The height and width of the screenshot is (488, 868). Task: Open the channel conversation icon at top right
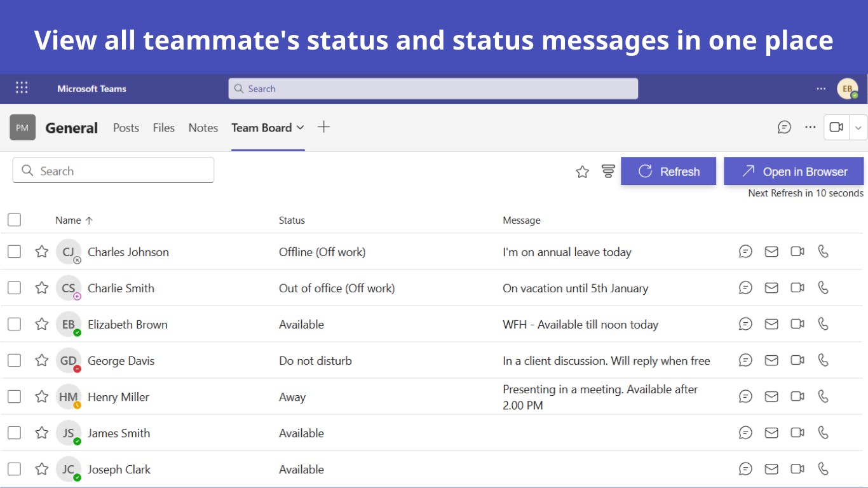(x=785, y=127)
